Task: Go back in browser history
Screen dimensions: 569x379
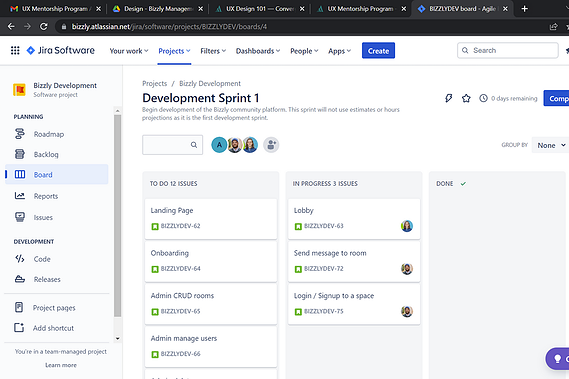Action: tap(11, 27)
